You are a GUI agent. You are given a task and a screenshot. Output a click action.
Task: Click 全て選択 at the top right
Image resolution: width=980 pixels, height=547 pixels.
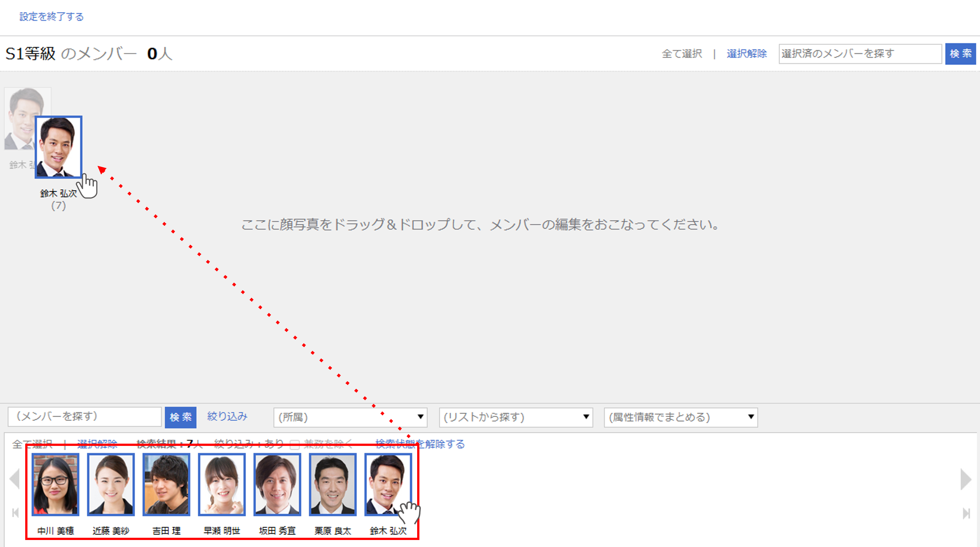pos(681,53)
